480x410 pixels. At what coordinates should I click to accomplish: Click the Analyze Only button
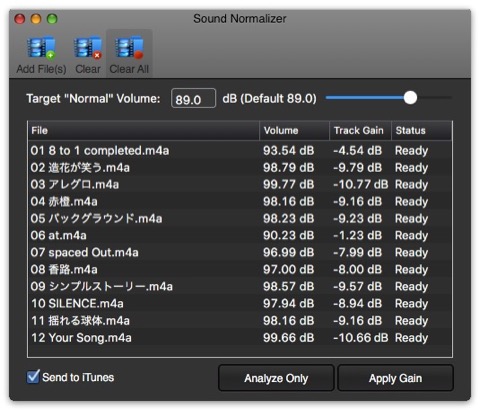tap(276, 378)
